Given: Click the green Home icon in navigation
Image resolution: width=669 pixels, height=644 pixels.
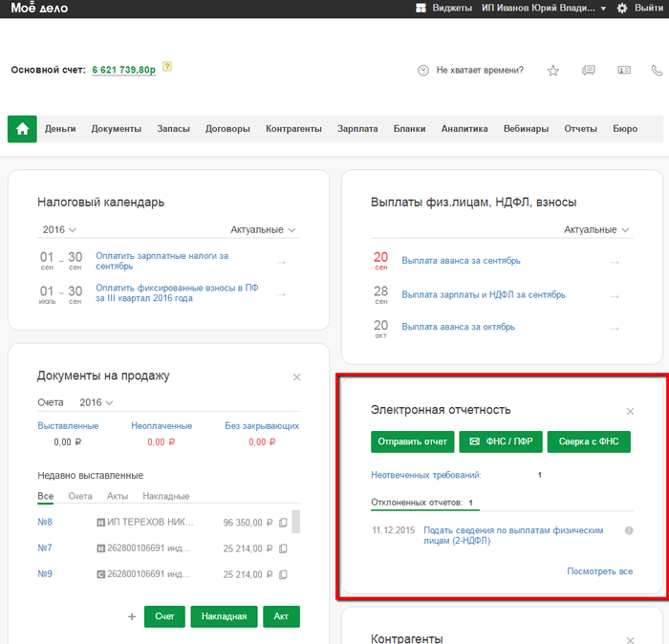Looking at the screenshot, I should 22,129.
